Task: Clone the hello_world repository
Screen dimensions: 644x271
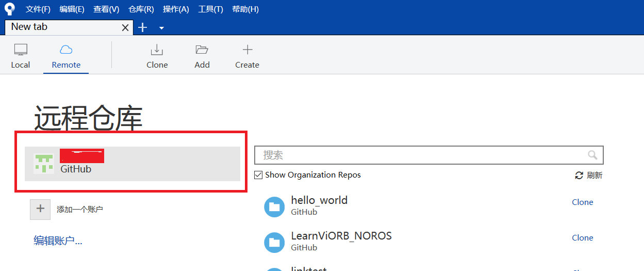Action: tap(583, 202)
